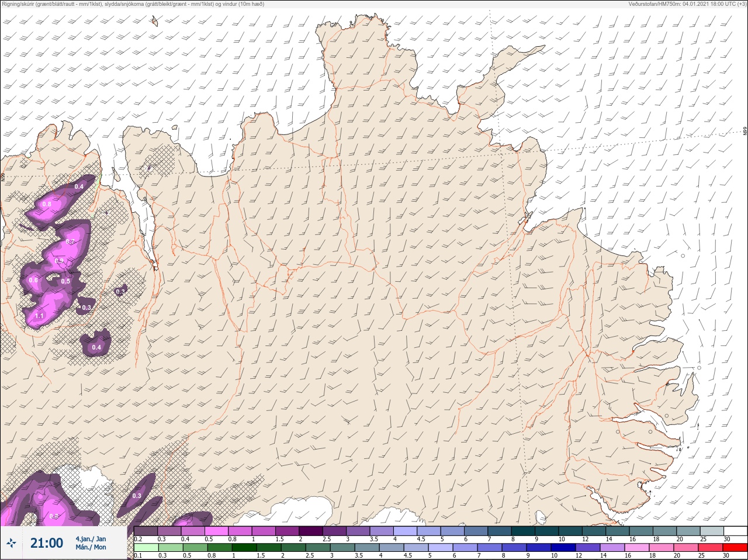Pick snow scale swatch between 0.2 and 0.3
This screenshot has width=748, height=560.
(146, 530)
